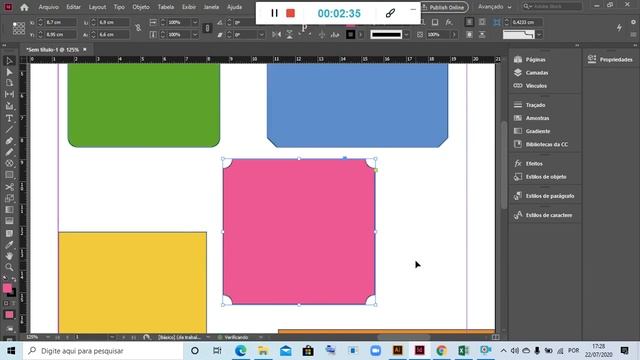Viewport: 640px width, 360px height.
Task: Open the stroke style dropdown
Action: (406, 35)
